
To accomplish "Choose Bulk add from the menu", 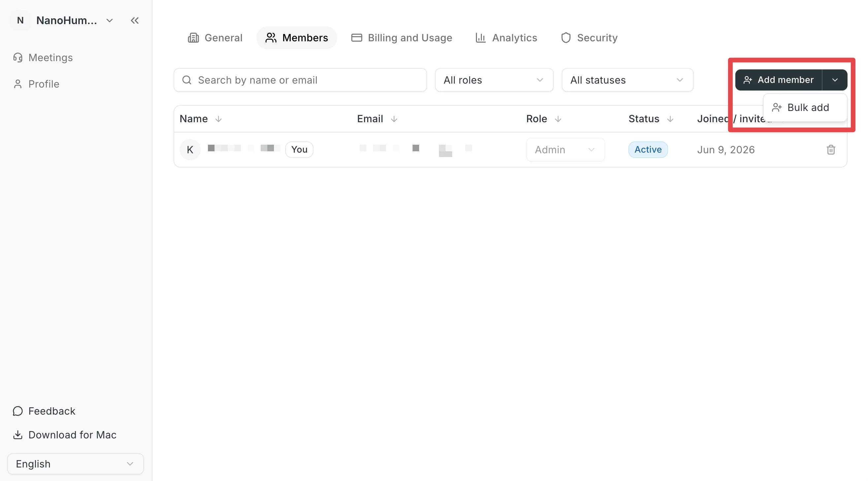I will [x=805, y=108].
